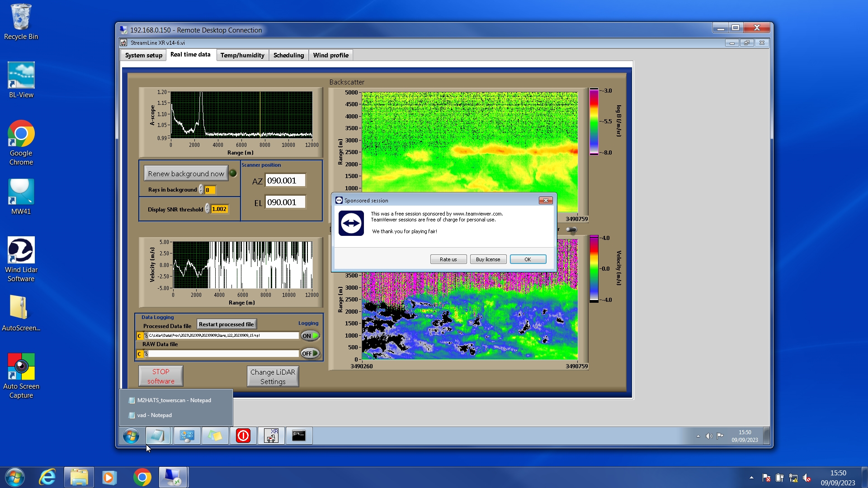Open the red power icon in remote taskbar
The image size is (868, 488).
pyautogui.click(x=243, y=436)
